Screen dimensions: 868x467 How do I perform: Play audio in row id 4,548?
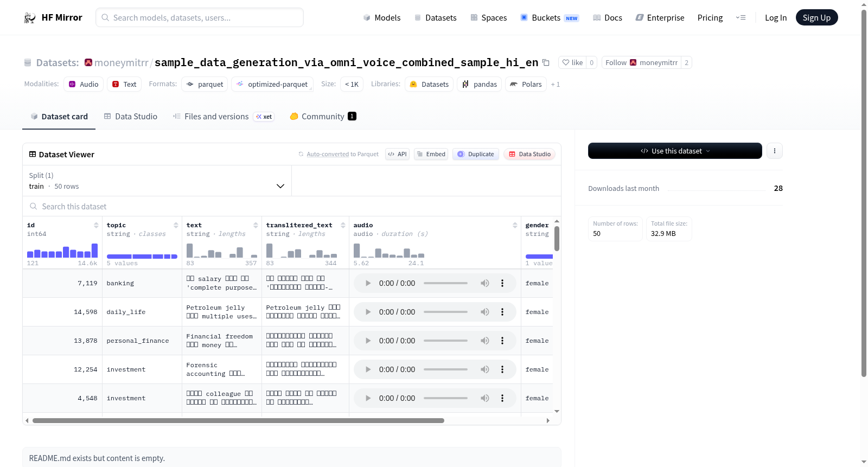tap(368, 398)
